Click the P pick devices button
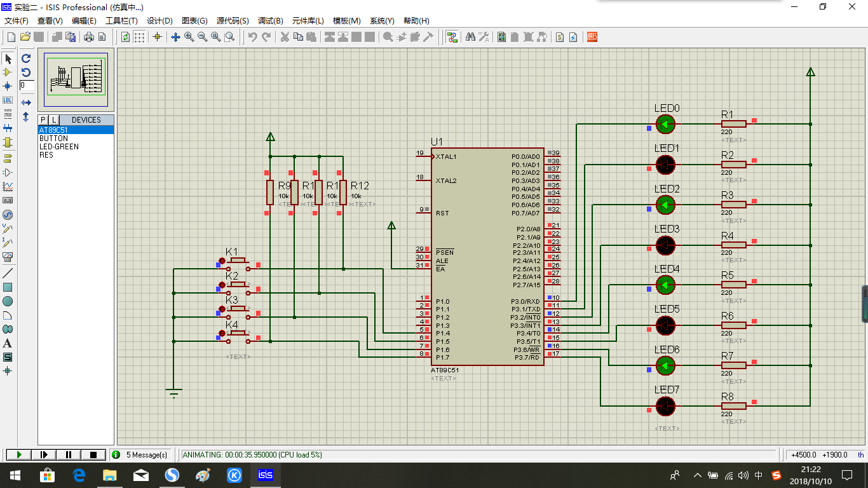The width and height of the screenshot is (868, 488). [43, 119]
